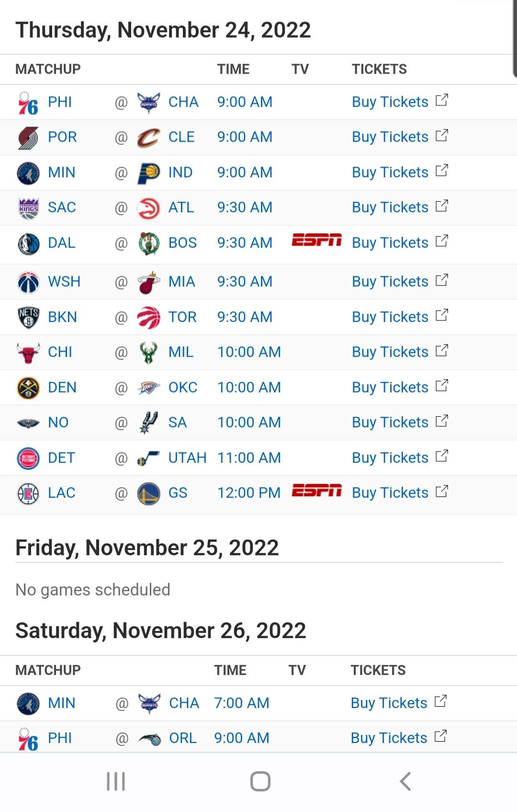
Task: Tap the Philadelphia 76ers logo in the Thursday schedule
Action: click(x=28, y=103)
